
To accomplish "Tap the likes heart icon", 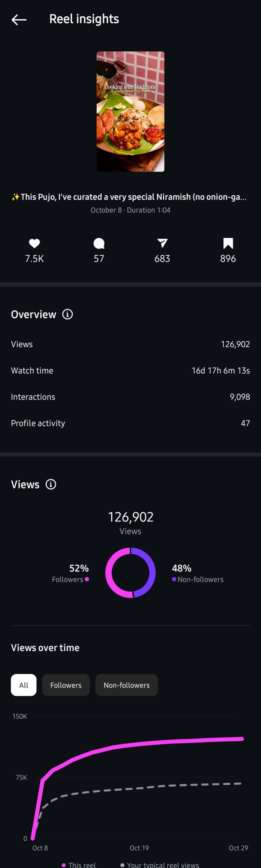I will (34, 243).
